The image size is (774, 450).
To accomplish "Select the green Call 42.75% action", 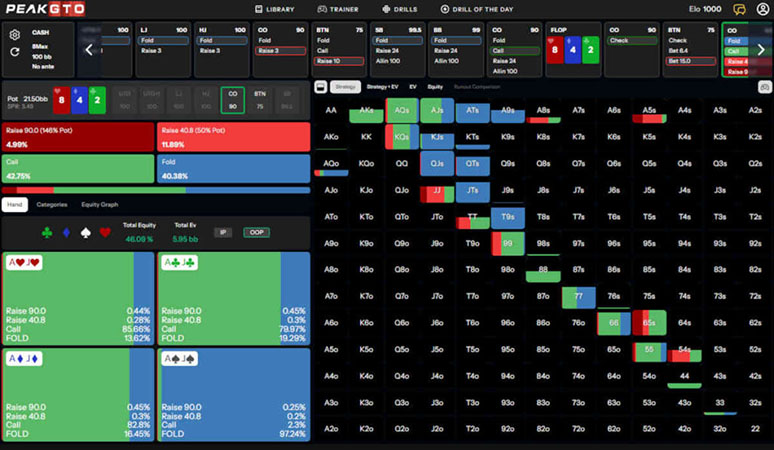I will [x=78, y=169].
